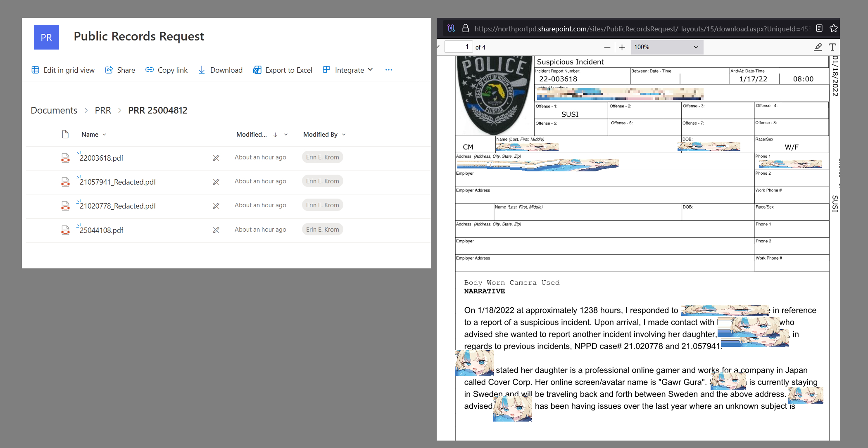The height and width of the screenshot is (448, 868).
Task: Click the PDF page number field
Action: click(x=458, y=47)
